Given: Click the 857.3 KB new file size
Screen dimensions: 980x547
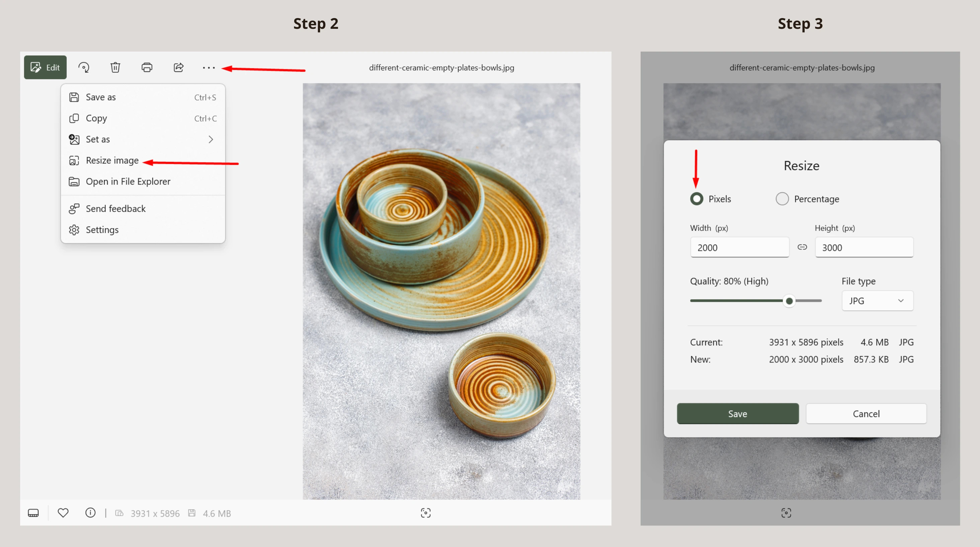Looking at the screenshot, I should tap(871, 359).
